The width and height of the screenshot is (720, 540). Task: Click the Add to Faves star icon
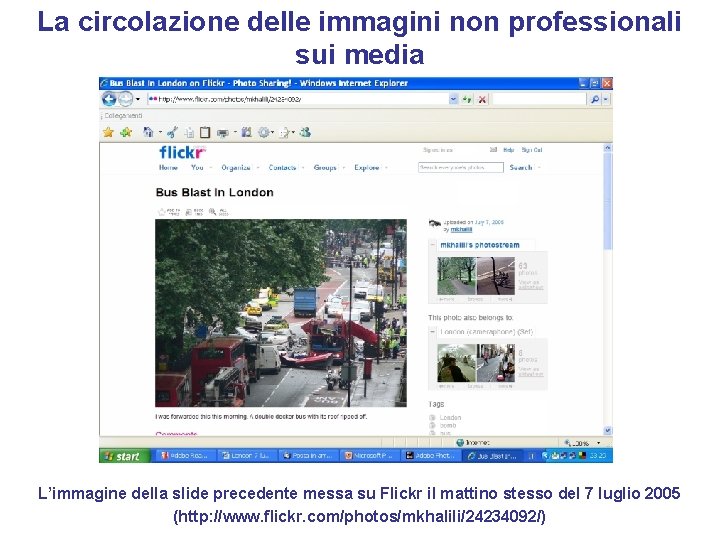pos(169,212)
